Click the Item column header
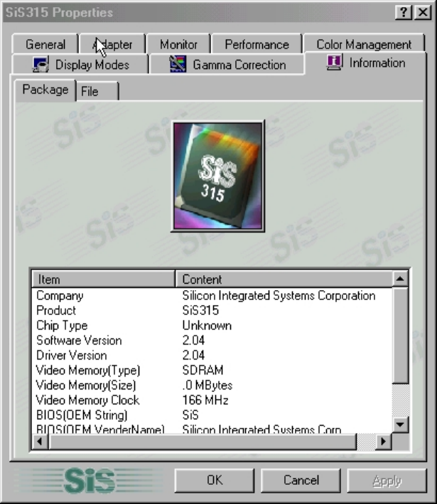The height and width of the screenshot is (504, 437). point(104,279)
